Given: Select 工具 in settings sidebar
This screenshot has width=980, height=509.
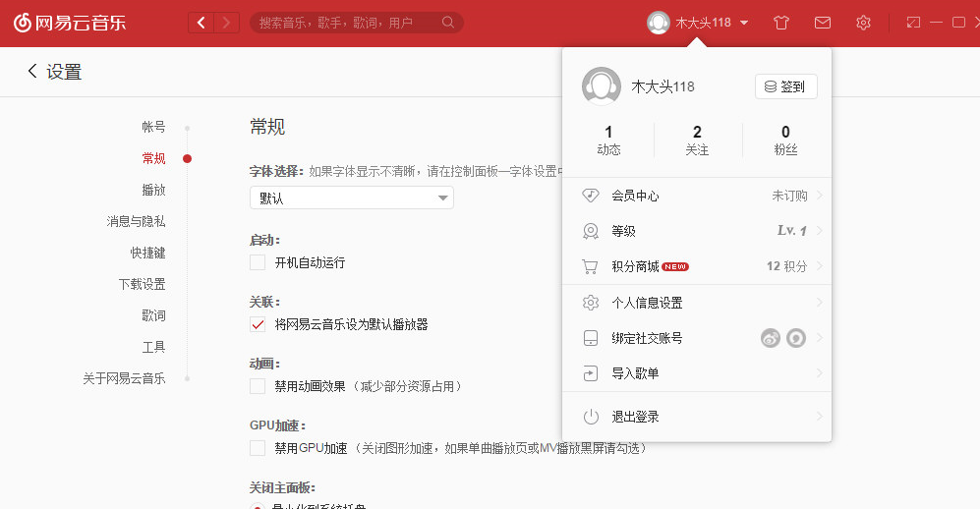Looking at the screenshot, I should [153, 347].
